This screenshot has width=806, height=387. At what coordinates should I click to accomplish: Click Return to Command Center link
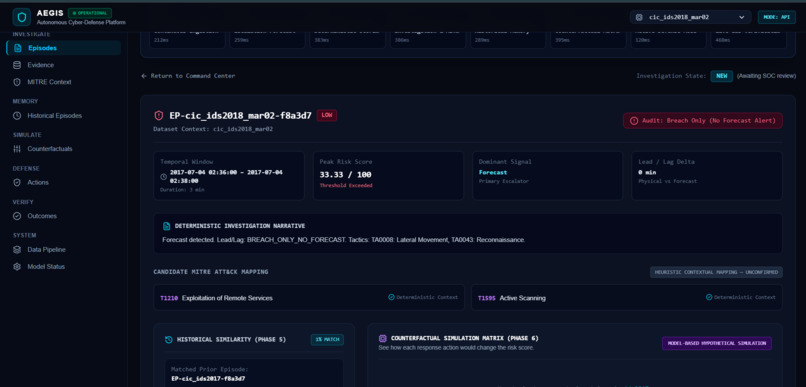coord(188,76)
